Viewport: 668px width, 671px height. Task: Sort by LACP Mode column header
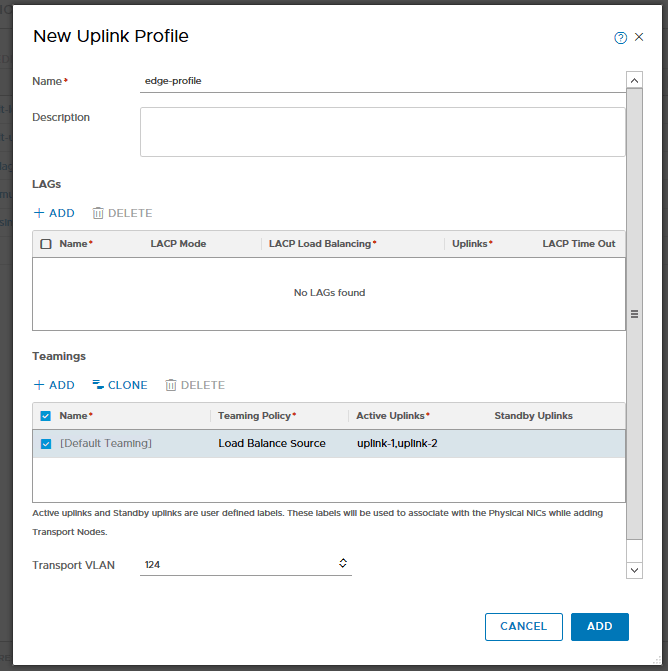pos(178,244)
